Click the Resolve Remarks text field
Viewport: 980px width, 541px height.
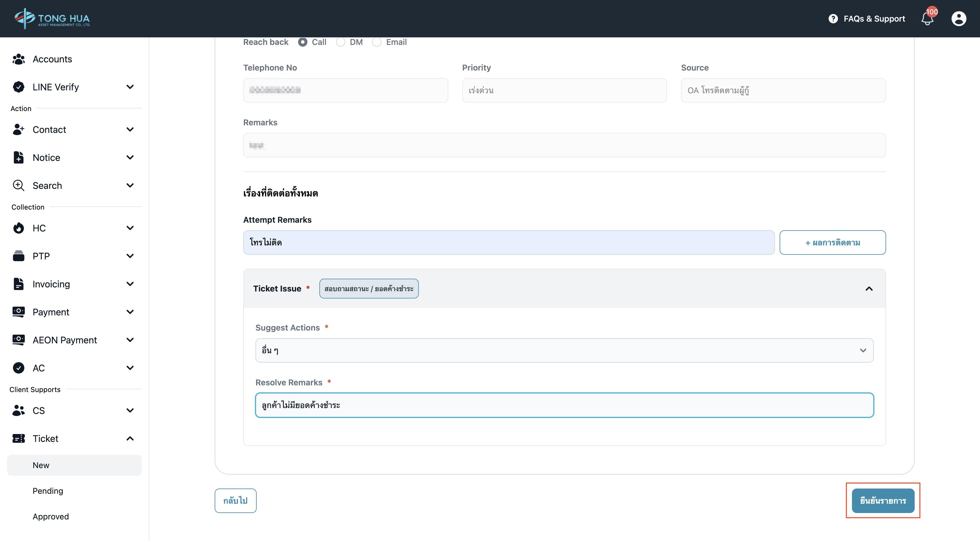pos(564,405)
